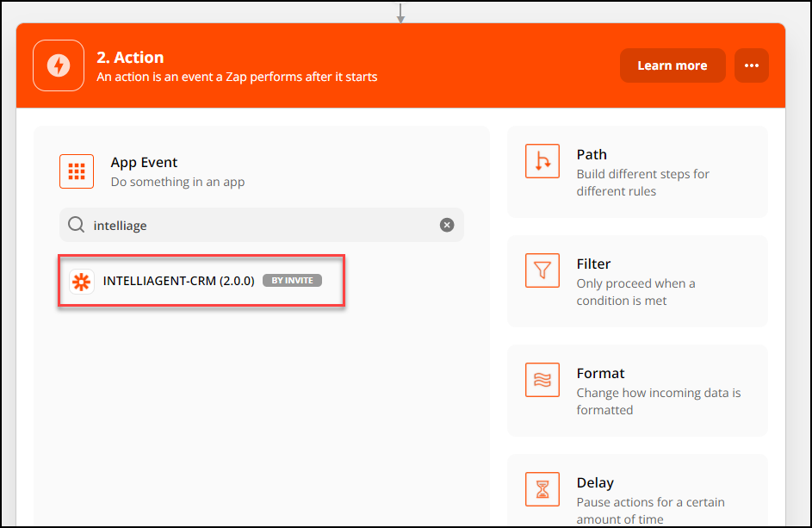The height and width of the screenshot is (528, 812).
Task: Click the Filter funnel icon
Action: click(x=542, y=270)
